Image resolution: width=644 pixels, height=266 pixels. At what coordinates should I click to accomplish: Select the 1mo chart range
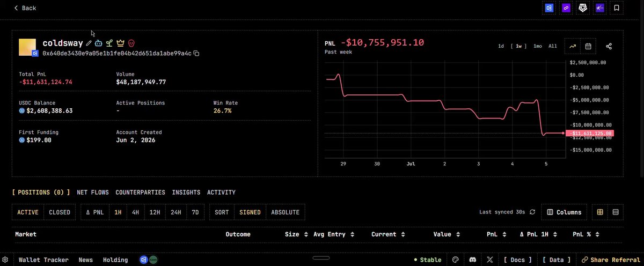(537, 46)
